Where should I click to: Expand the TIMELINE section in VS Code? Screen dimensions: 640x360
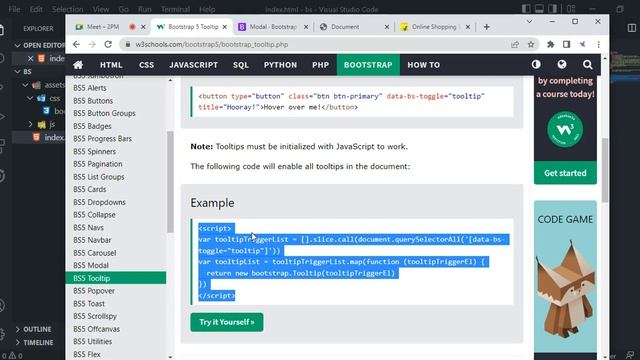click(34, 342)
